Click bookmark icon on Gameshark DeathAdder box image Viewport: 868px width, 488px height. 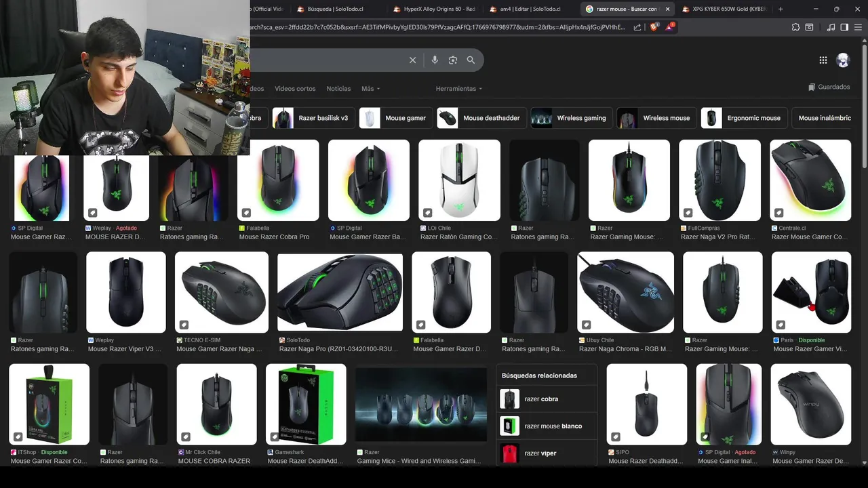(x=275, y=436)
